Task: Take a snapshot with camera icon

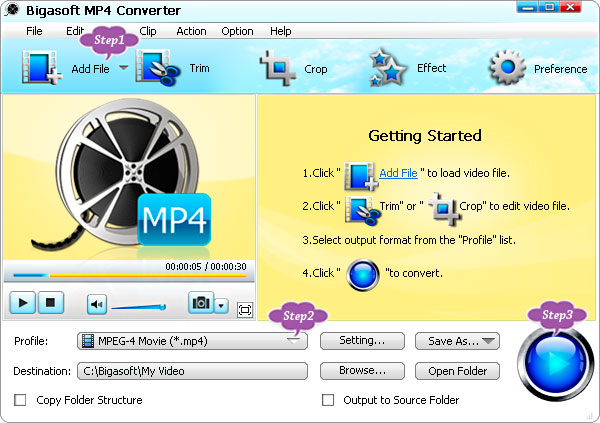Action: [201, 303]
